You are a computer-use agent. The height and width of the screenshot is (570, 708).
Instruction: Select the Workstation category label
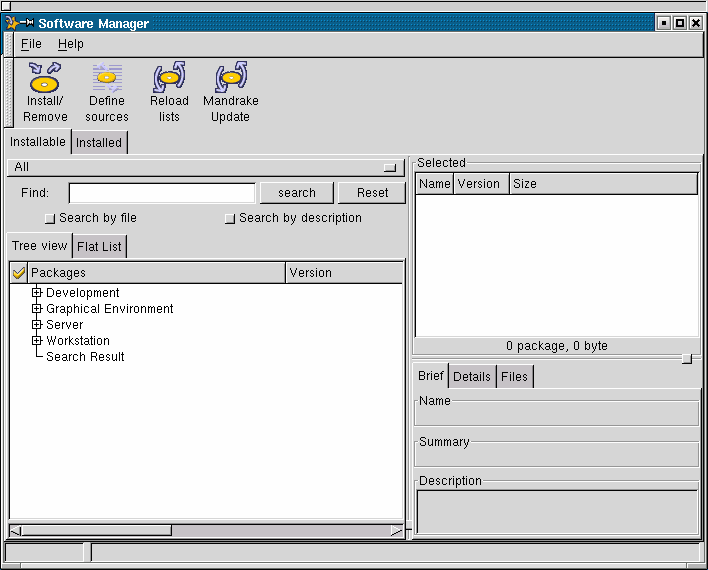pyautogui.click(x=78, y=341)
